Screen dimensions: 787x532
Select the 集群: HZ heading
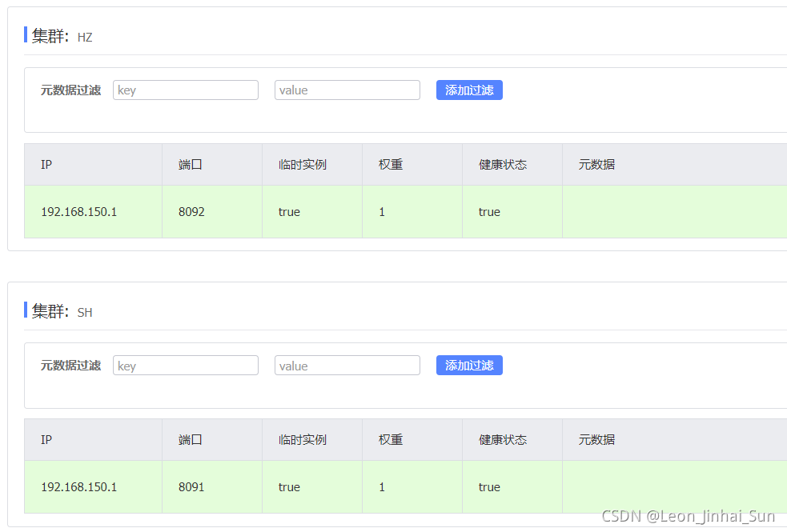(x=62, y=36)
